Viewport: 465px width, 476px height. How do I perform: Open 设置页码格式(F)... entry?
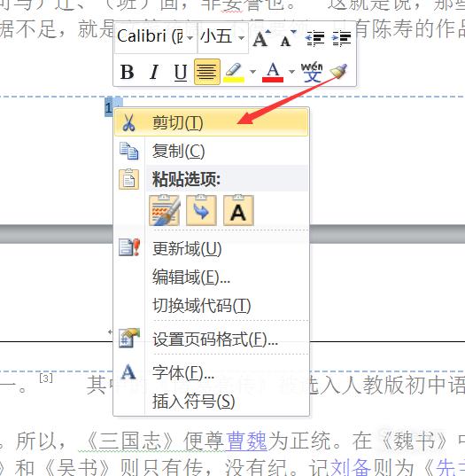(211, 339)
